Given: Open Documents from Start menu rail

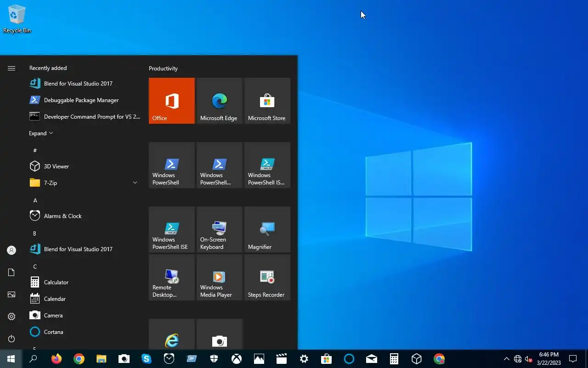Looking at the screenshot, I should click(x=11, y=272).
